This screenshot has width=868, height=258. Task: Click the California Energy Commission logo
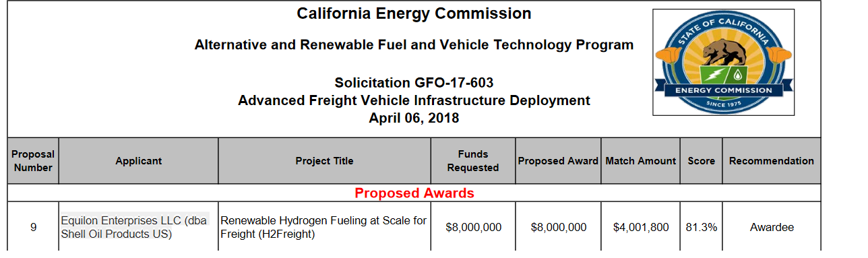(x=723, y=63)
